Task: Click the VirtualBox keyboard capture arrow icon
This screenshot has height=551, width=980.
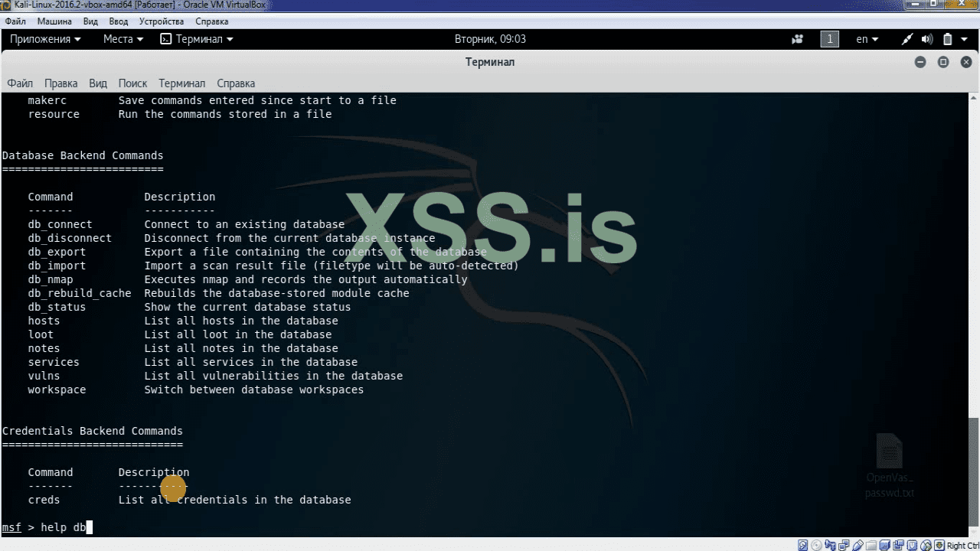Action: pos(940,546)
